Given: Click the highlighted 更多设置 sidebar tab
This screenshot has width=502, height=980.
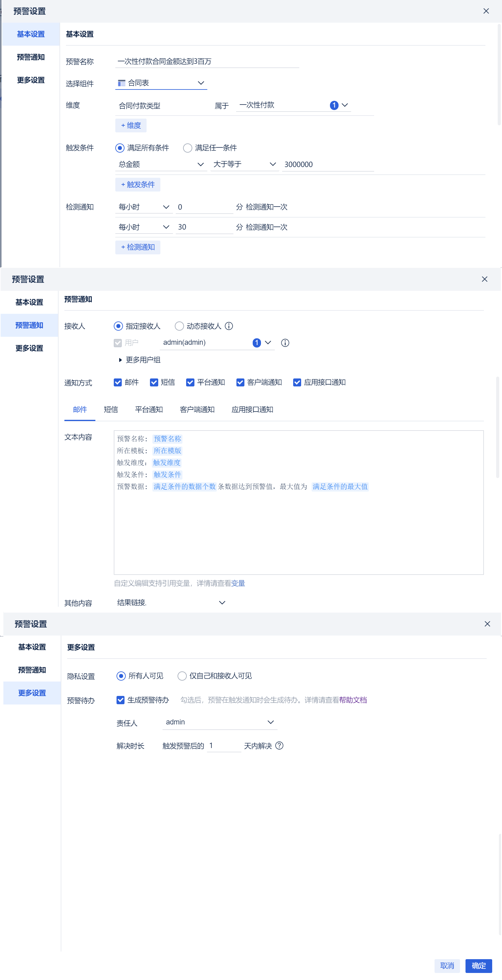Looking at the screenshot, I should [32, 693].
